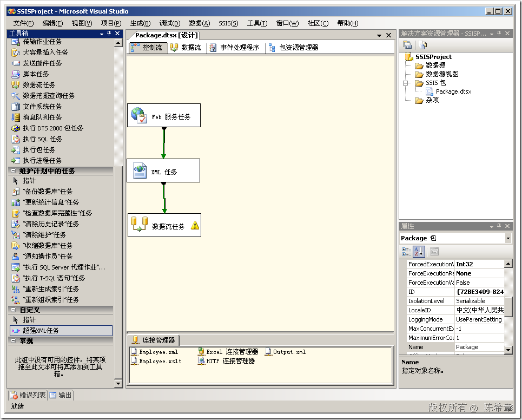Collapse the 维护计划中的任务 toolbox group
This screenshot has height=420, width=522.
[x=14, y=171]
